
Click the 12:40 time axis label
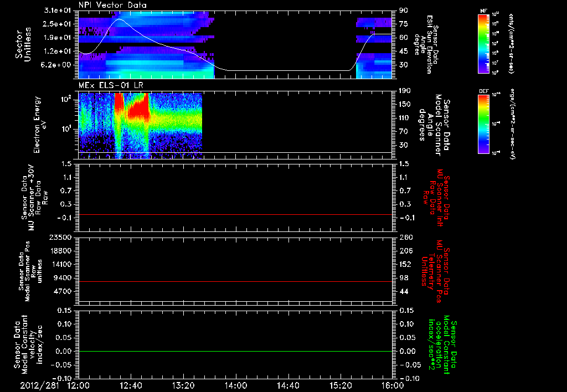coord(131,385)
